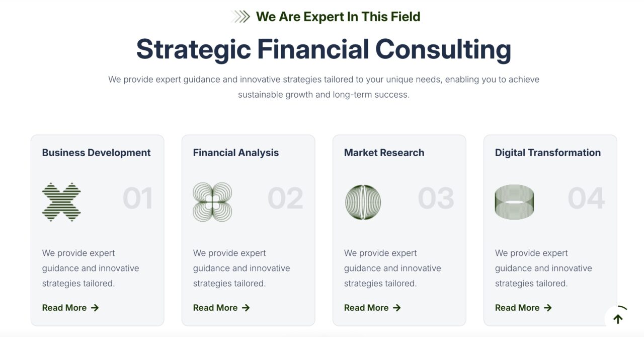The height and width of the screenshot is (337, 644).
Task: Click the striped X Business Development icon
Action: pyautogui.click(x=61, y=202)
